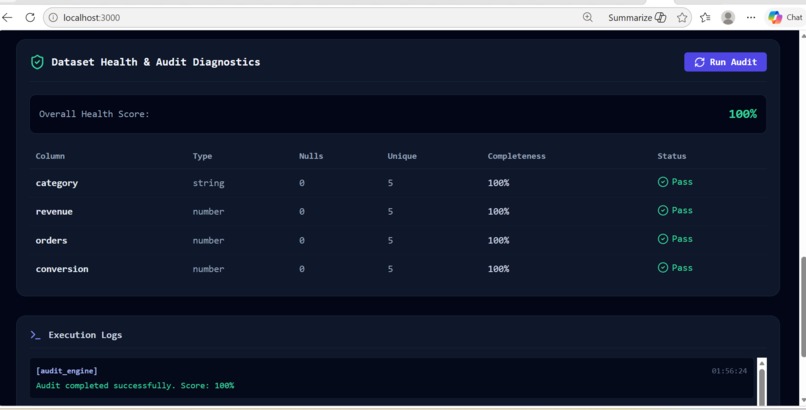The image size is (806, 410).
Task: Click the Overall Health Score label
Action: click(94, 114)
